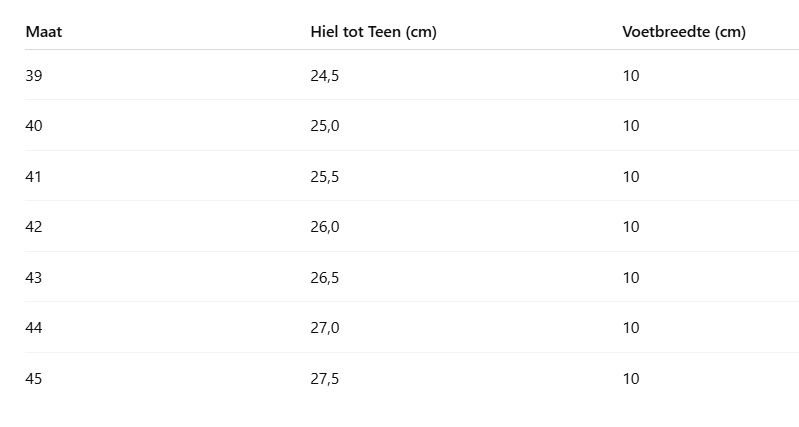Click the Voetbreedte value for size 39

(631, 76)
